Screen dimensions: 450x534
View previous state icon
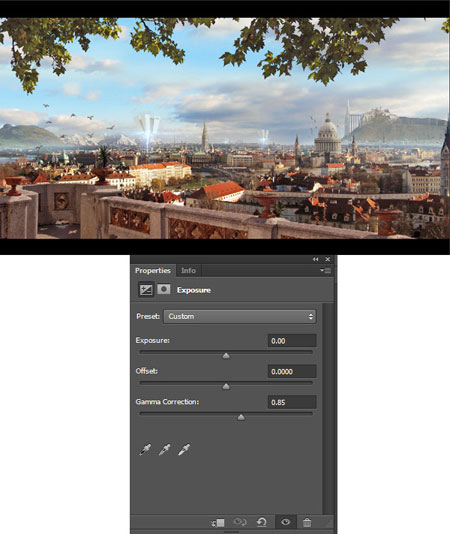click(240, 522)
